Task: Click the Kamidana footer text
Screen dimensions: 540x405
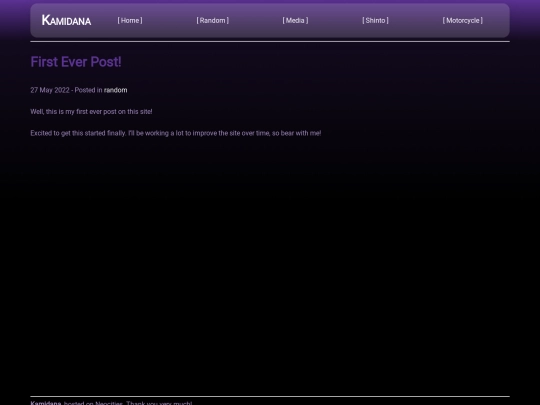Action: pos(46,403)
